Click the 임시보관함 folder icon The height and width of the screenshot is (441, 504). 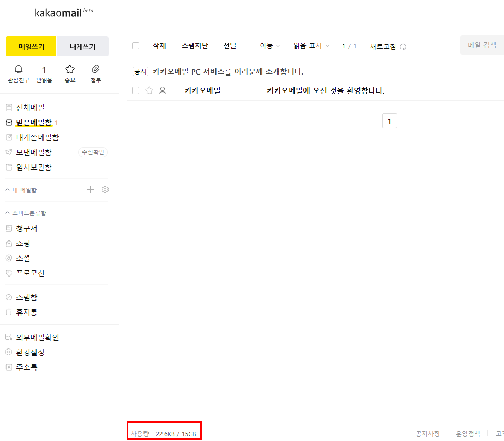pos(9,167)
